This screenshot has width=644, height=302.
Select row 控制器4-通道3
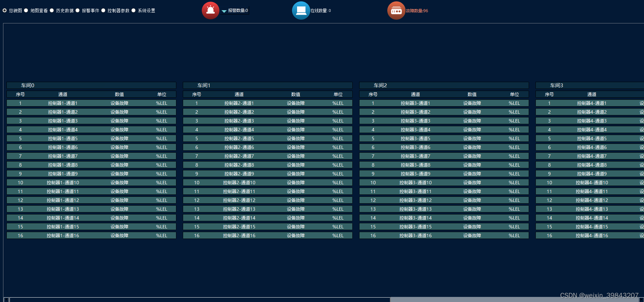pos(590,121)
